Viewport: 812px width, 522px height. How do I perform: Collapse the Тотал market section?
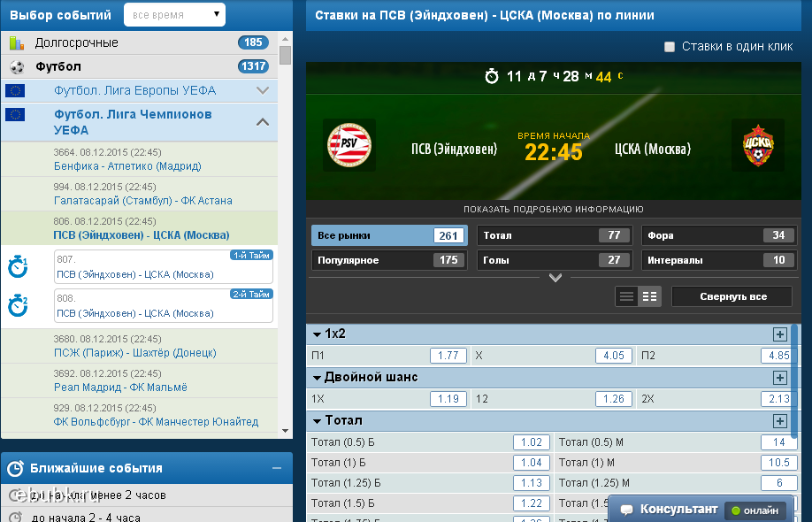click(x=318, y=421)
